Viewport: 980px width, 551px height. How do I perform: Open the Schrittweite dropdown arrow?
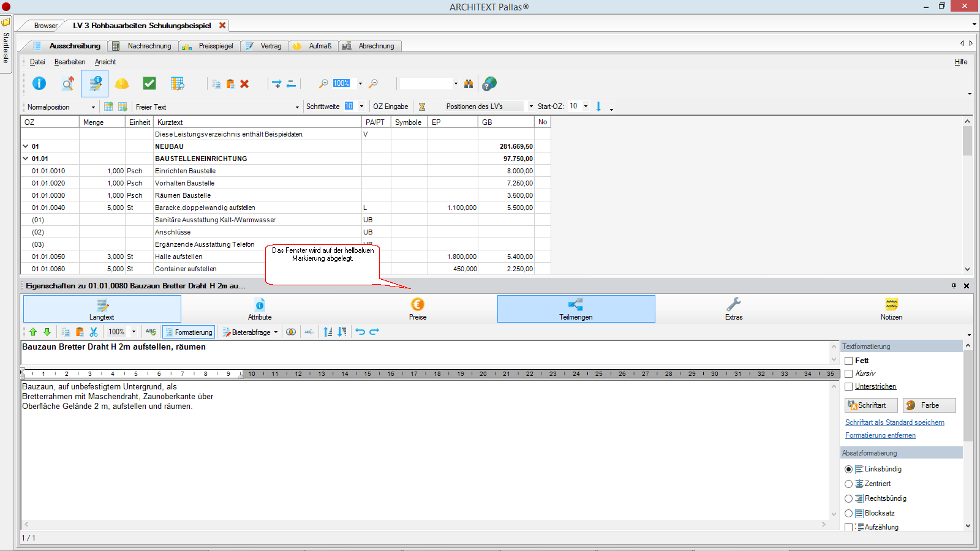(x=361, y=107)
